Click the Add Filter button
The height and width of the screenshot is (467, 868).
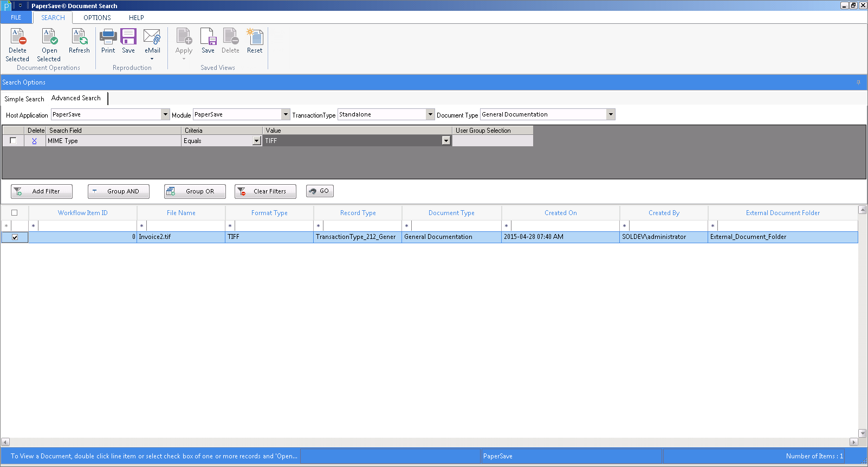pyautogui.click(x=42, y=191)
